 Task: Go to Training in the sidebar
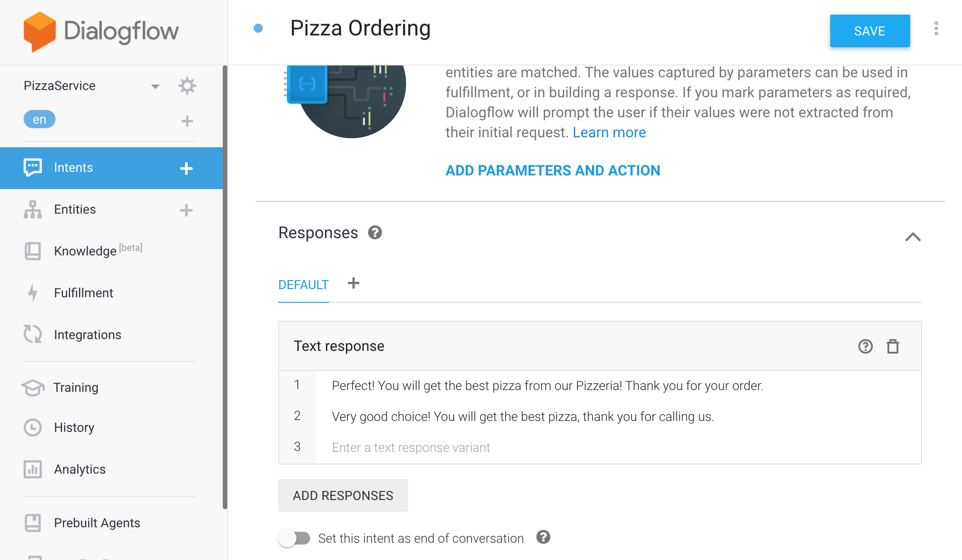tap(76, 387)
